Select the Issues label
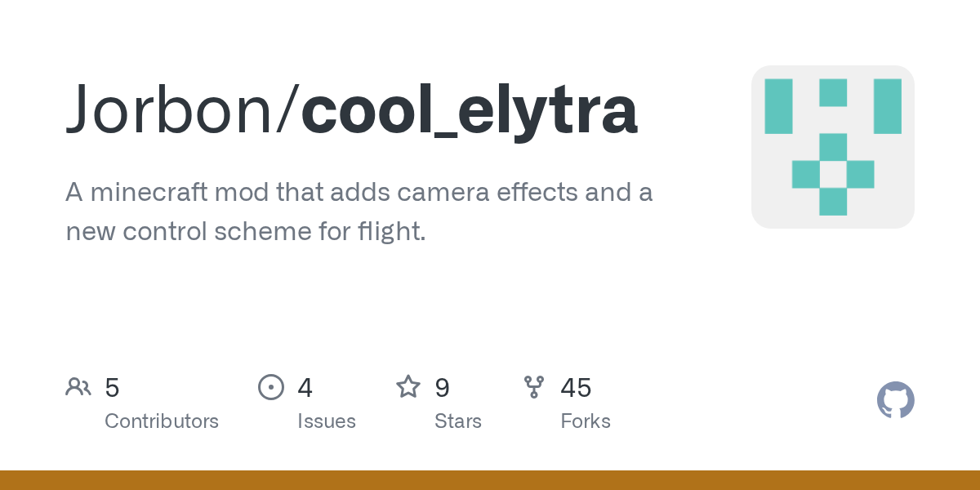 coord(327,421)
